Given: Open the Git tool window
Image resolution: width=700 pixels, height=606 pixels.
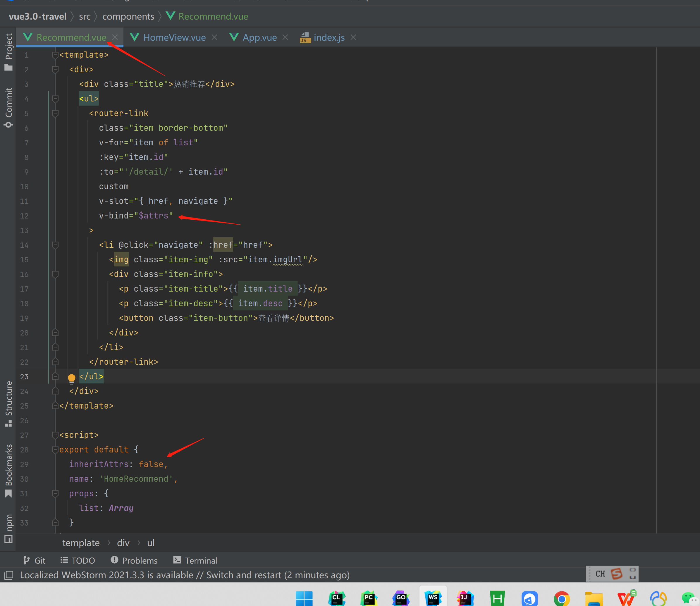Looking at the screenshot, I should [x=34, y=560].
